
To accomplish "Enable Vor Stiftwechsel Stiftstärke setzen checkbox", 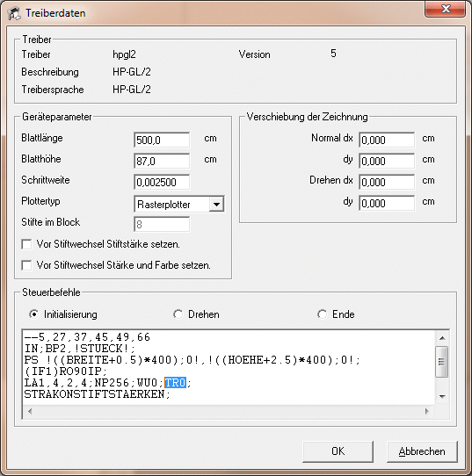I will (x=26, y=244).
